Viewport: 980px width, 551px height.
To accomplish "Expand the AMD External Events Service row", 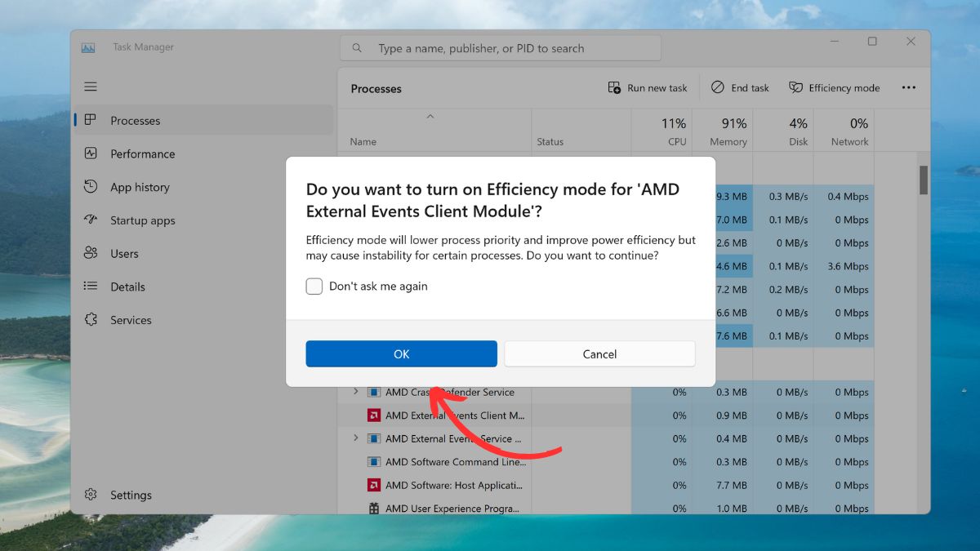I will point(355,438).
